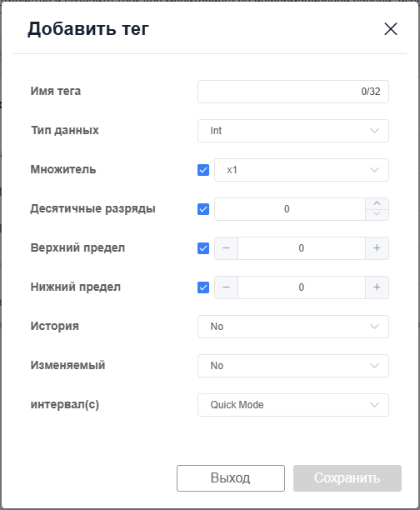Expand the Множитель x1 dropdown
420x510 pixels.
[x=302, y=170]
